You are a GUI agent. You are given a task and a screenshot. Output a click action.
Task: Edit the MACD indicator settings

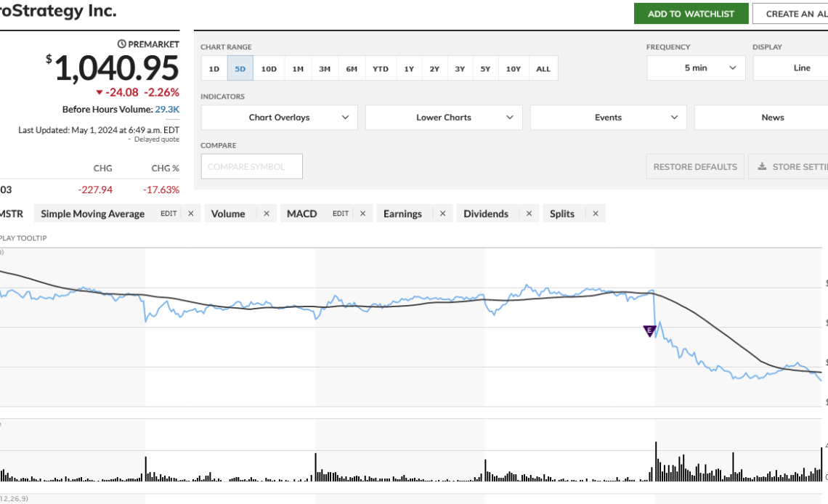(x=341, y=214)
